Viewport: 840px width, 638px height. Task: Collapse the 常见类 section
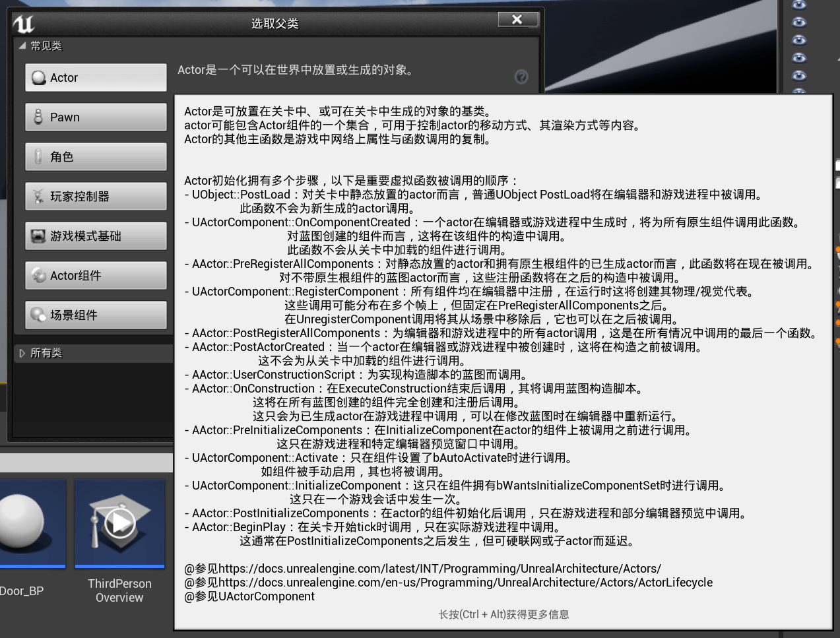(22, 46)
